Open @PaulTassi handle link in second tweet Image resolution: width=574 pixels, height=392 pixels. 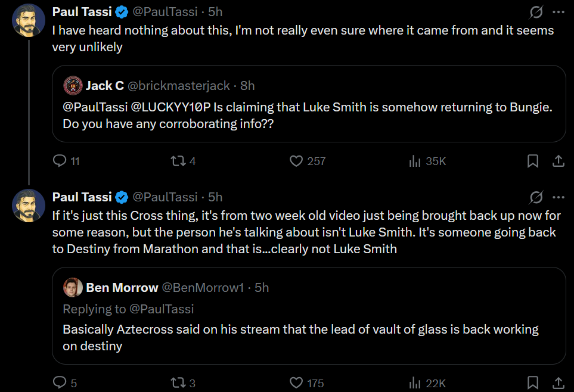[x=164, y=197]
